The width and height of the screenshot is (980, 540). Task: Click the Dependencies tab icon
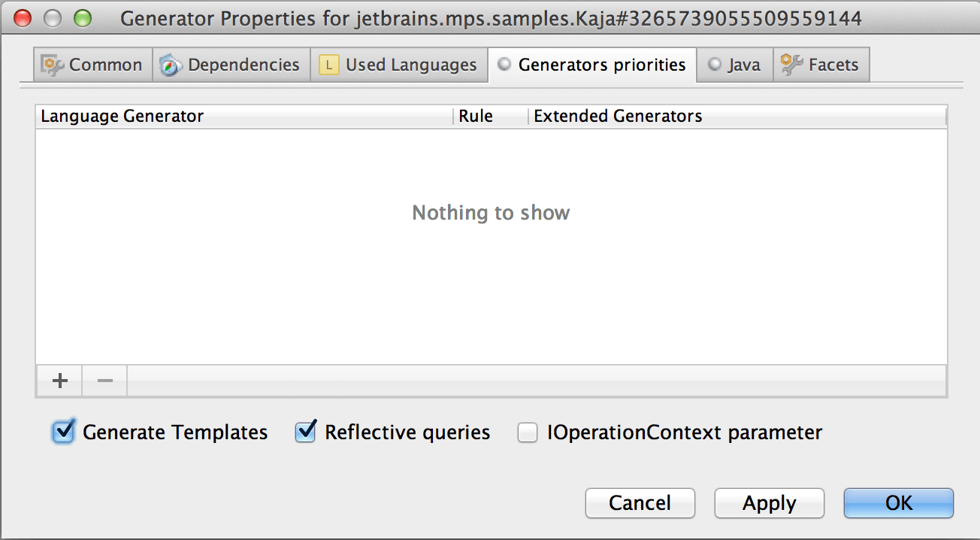[x=171, y=65]
